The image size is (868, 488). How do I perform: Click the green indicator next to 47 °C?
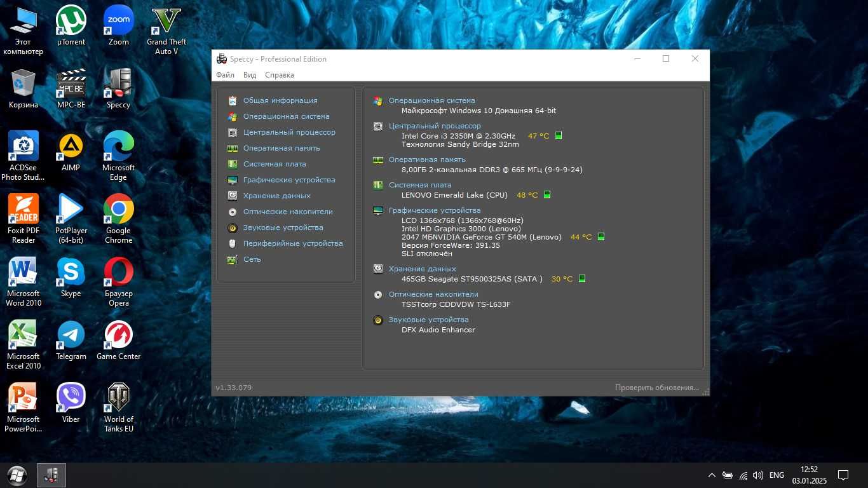(x=559, y=136)
